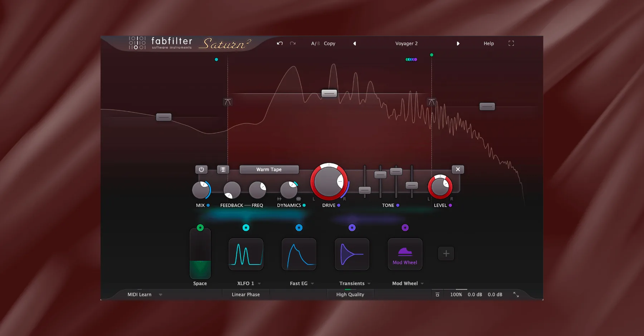This screenshot has width=644, height=336.
Task: Expand the Mod Wheel dropdown arrow
Action: pyautogui.click(x=422, y=283)
